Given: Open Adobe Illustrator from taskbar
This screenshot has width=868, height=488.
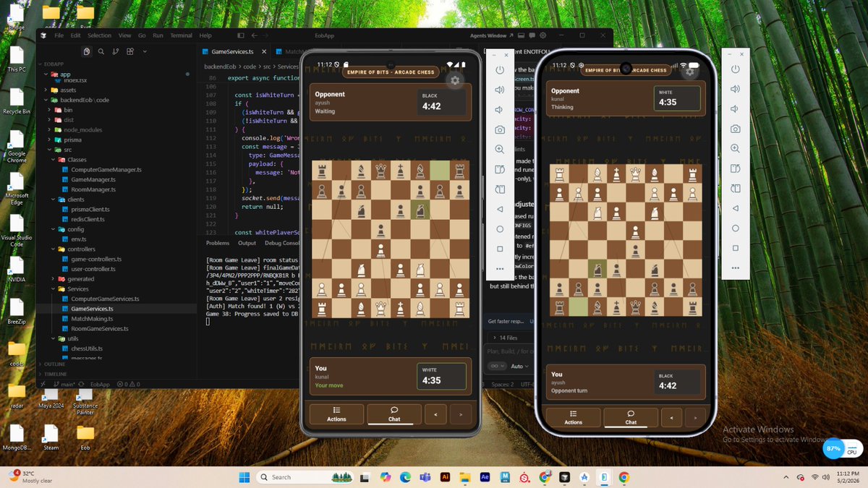Looking at the screenshot, I should tap(445, 477).
